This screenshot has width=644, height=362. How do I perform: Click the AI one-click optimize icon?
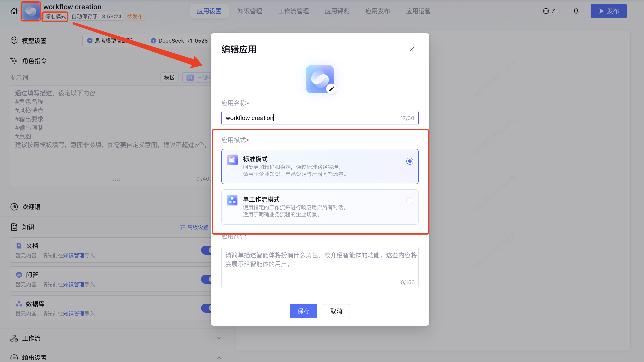click(190, 78)
